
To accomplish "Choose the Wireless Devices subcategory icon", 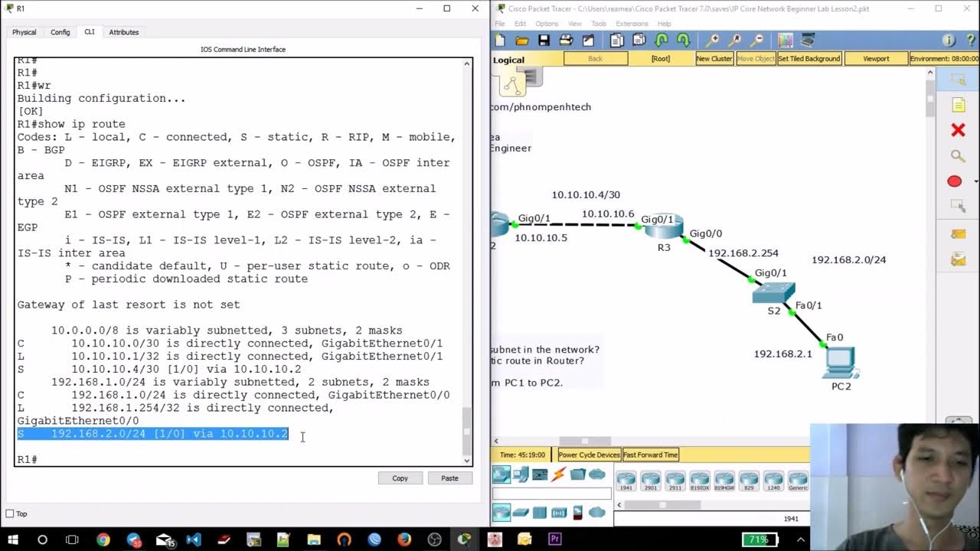I will (x=559, y=512).
